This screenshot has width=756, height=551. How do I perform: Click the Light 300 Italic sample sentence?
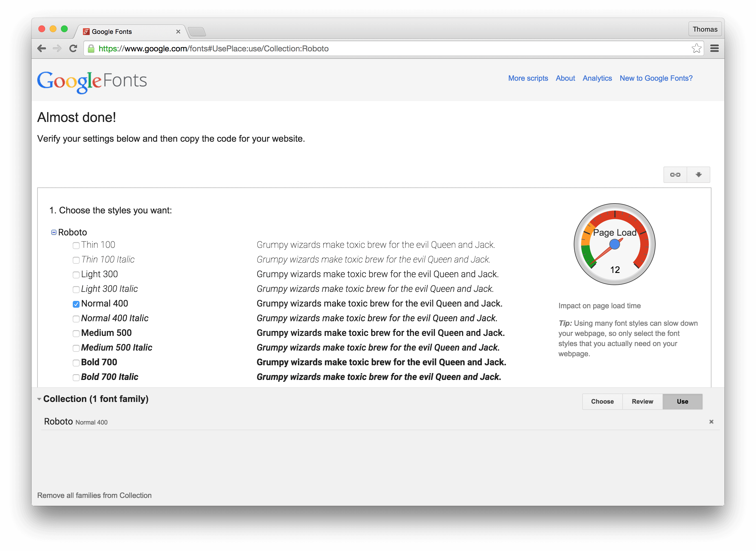(375, 289)
